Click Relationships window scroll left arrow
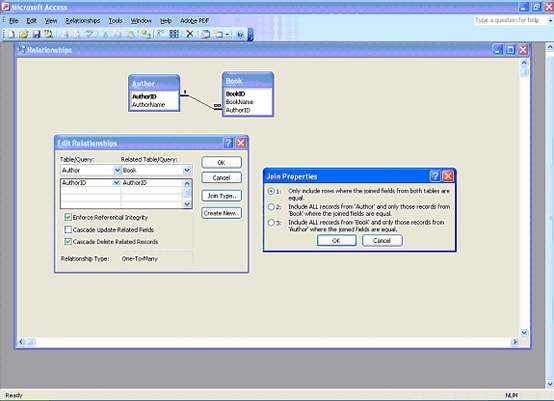The image size is (554, 401). pyautogui.click(x=22, y=342)
